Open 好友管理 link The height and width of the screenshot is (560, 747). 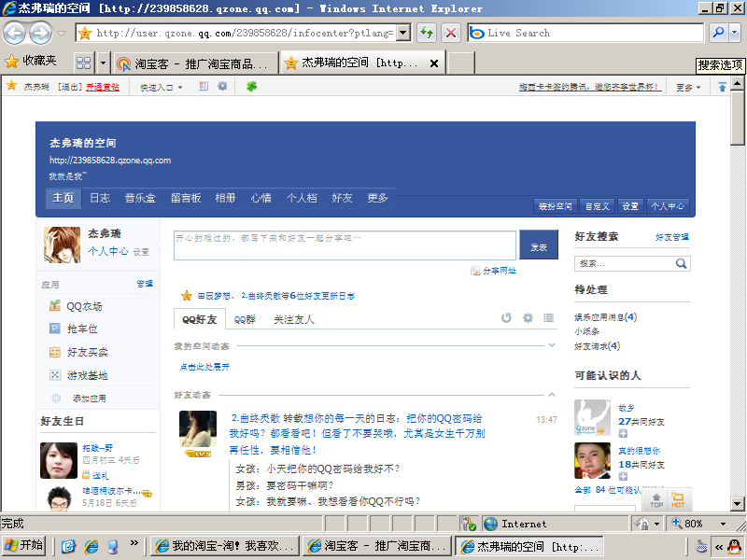tap(671, 237)
